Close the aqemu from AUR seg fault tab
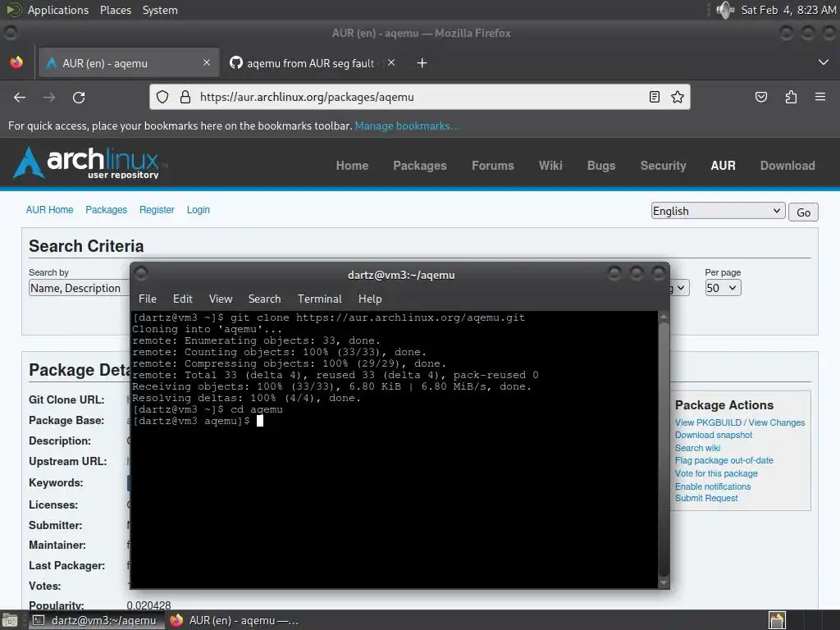This screenshot has height=630, width=840. 391,62
